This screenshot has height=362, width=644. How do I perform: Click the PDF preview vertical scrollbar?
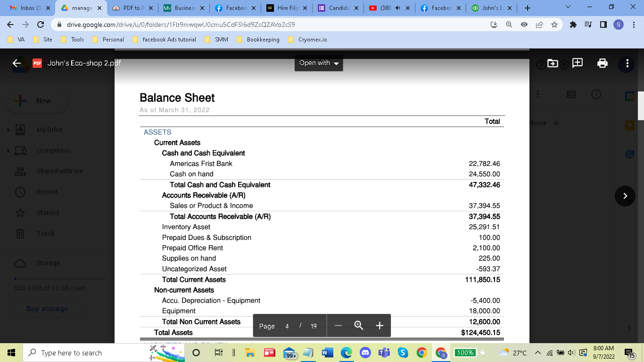tap(641, 106)
